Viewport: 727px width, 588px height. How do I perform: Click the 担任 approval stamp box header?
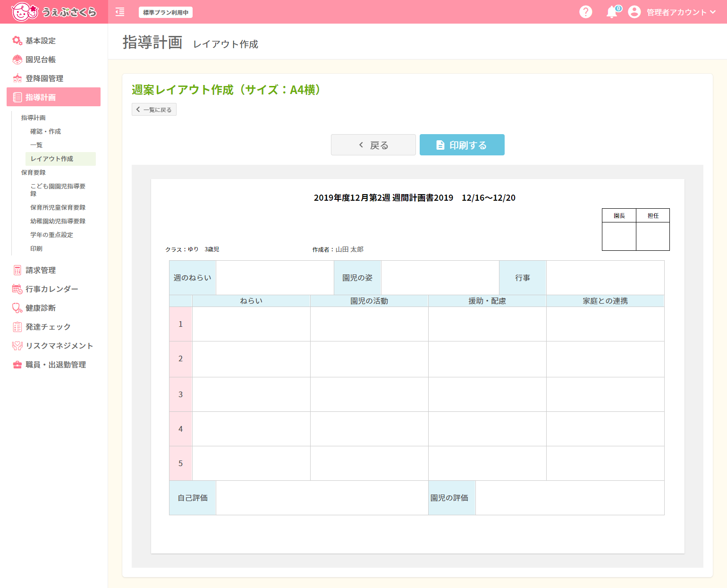tap(653, 216)
